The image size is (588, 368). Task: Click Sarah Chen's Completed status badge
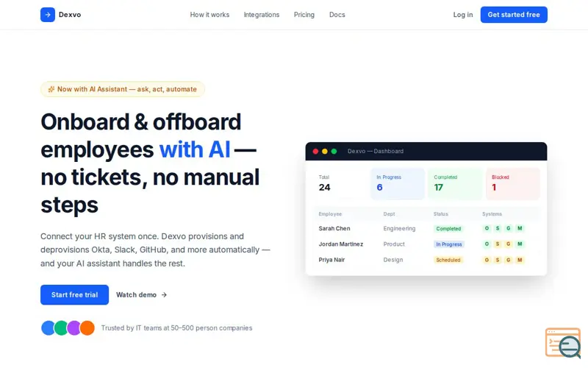click(x=448, y=229)
